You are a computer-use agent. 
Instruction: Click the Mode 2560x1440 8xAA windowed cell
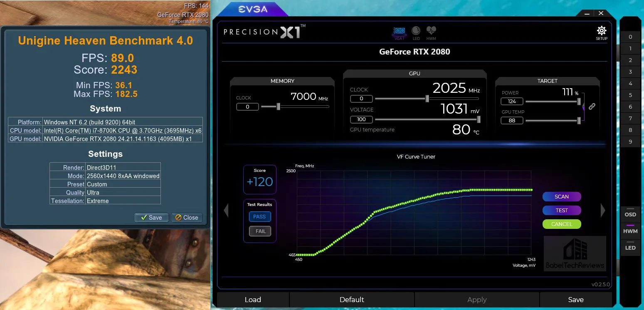click(x=123, y=176)
